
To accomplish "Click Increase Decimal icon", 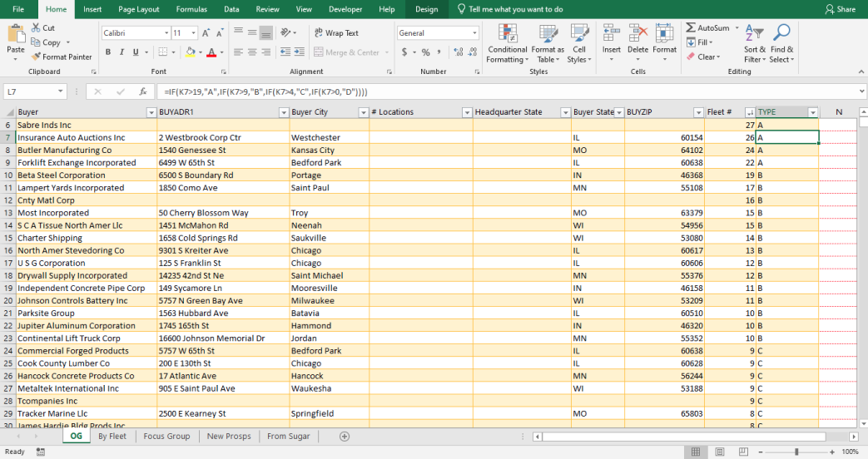I will point(459,52).
